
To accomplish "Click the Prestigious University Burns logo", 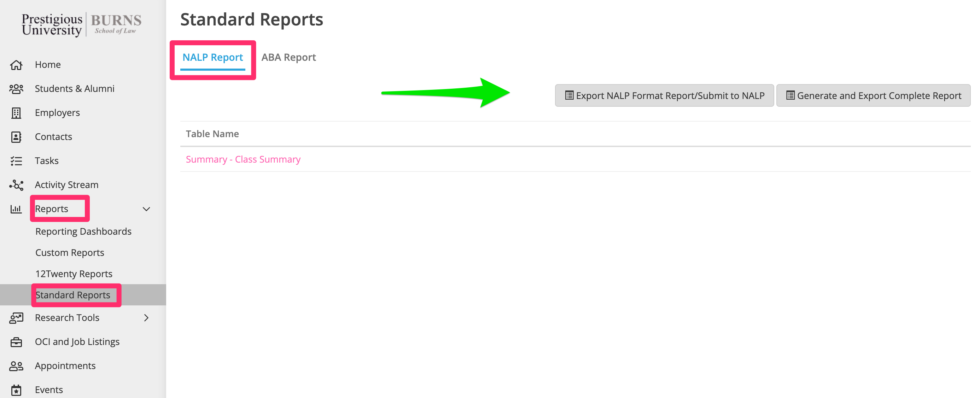I will click(81, 24).
